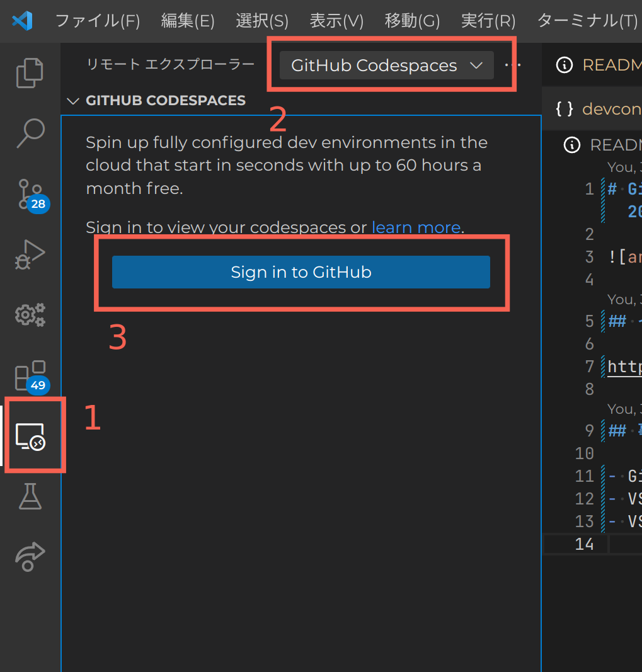Open Extensions view with 49 badge

click(x=30, y=376)
